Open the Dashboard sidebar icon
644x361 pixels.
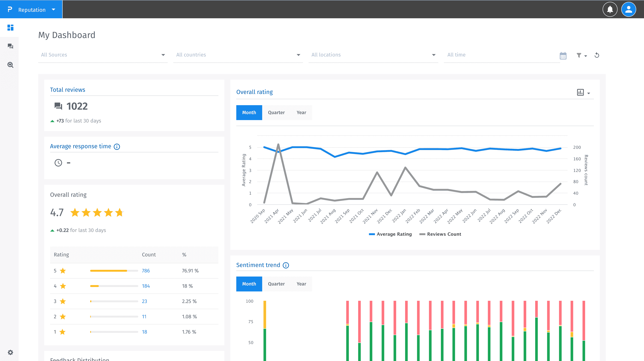coord(10,28)
